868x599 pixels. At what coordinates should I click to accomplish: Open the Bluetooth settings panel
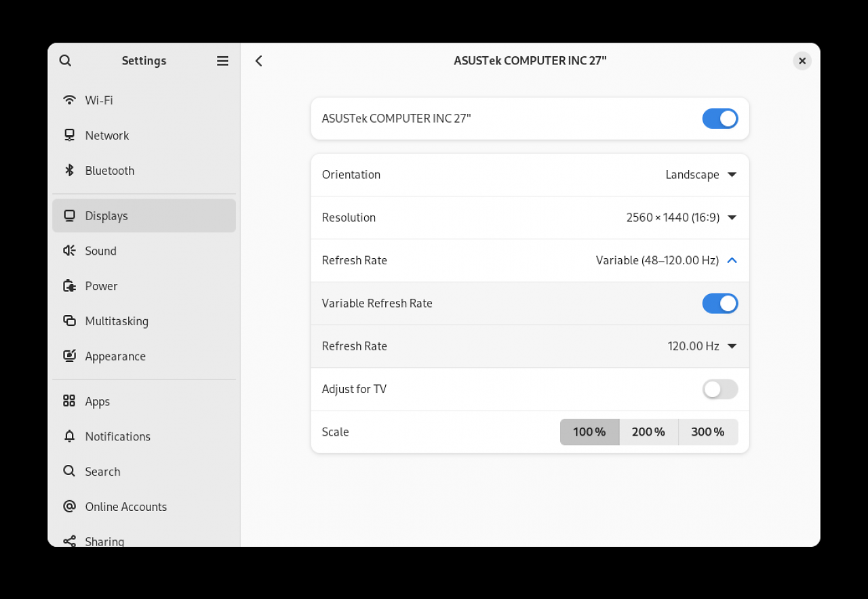(144, 171)
